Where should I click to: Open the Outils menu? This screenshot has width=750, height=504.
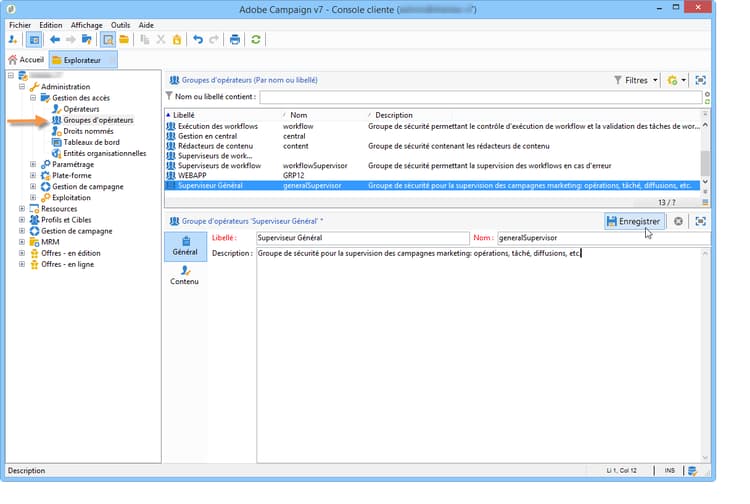coord(121,25)
